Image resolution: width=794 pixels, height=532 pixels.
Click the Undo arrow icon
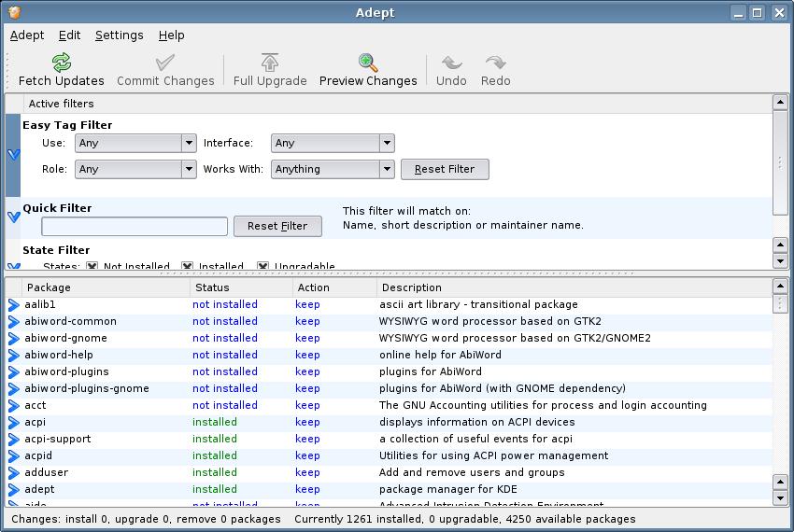tap(451, 63)
